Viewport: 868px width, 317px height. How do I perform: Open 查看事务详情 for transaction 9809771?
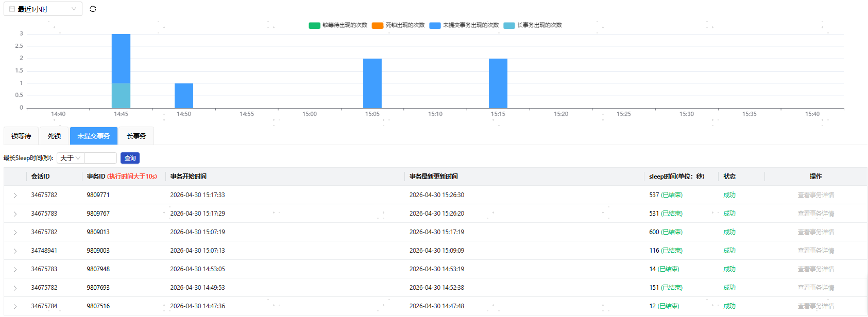tap(816, 195)
